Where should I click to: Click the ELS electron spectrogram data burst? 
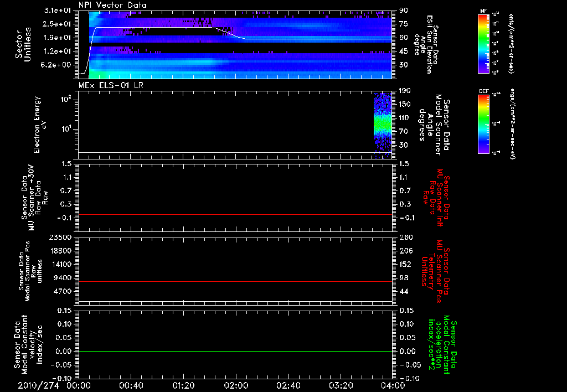[x=383, y=125]
